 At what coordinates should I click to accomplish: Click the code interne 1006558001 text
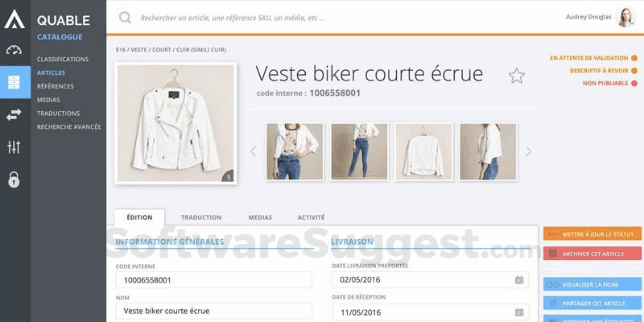[308, 93]
